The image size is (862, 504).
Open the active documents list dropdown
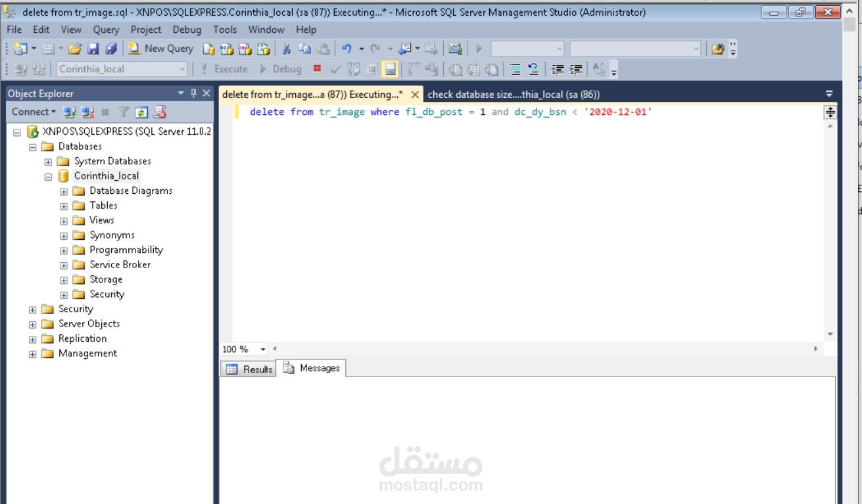coord(829,94)
